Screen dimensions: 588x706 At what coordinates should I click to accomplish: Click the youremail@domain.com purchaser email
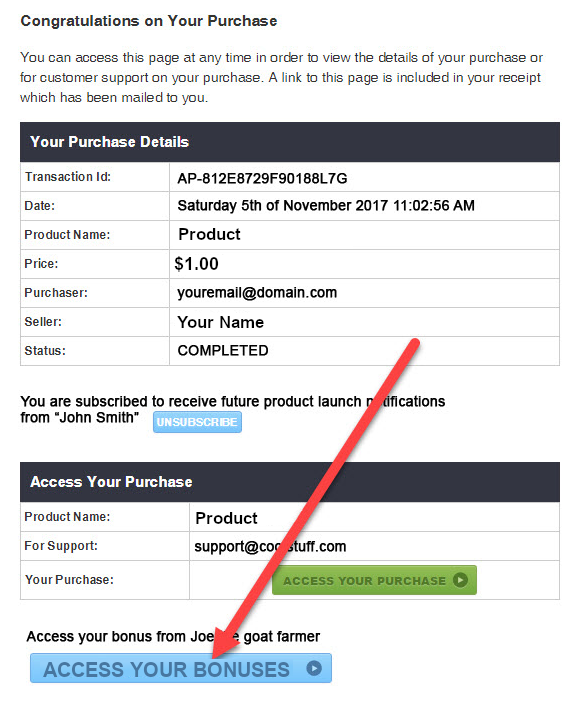click(257, 293)
